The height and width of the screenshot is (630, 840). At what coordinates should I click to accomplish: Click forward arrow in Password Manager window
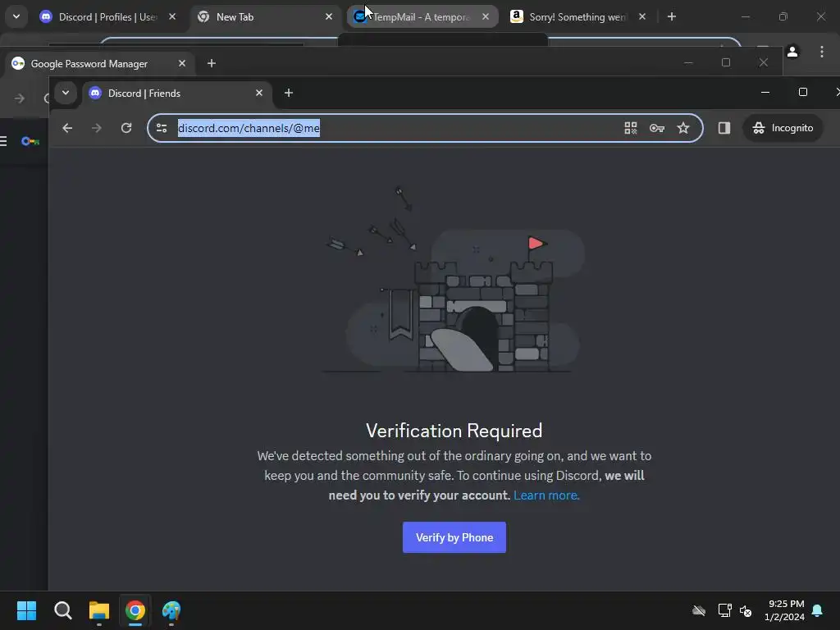pyautogui.click(x=20, y=98)
